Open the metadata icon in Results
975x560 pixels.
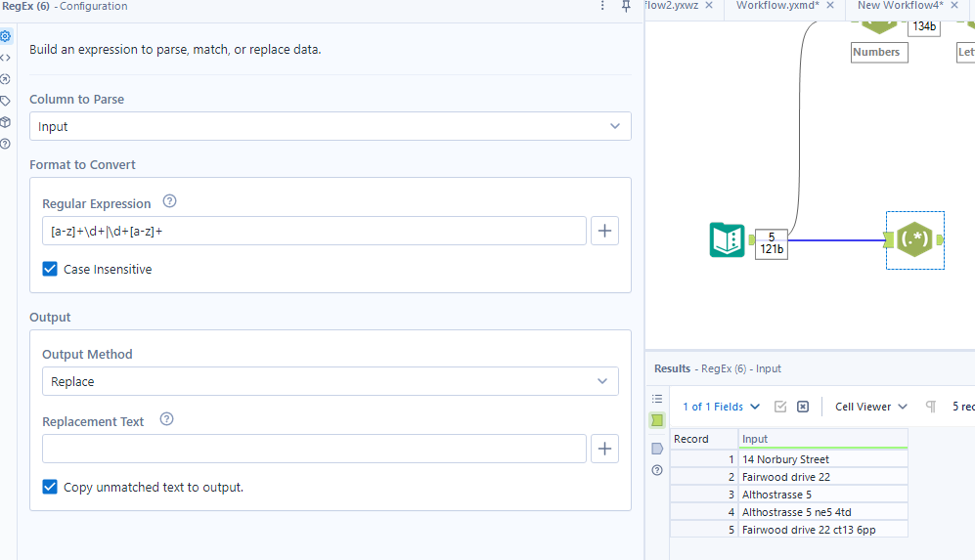(x=657, y=449)
